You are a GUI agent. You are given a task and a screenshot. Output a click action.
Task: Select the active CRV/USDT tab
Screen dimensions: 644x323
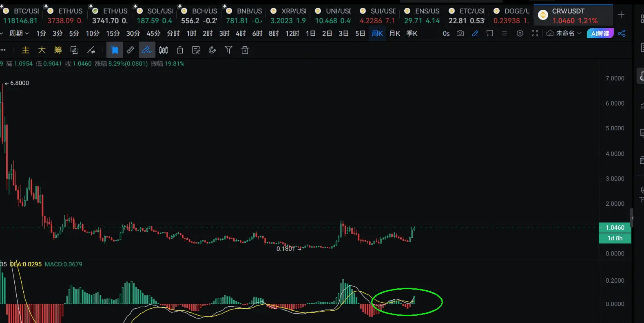click(573, 15)
